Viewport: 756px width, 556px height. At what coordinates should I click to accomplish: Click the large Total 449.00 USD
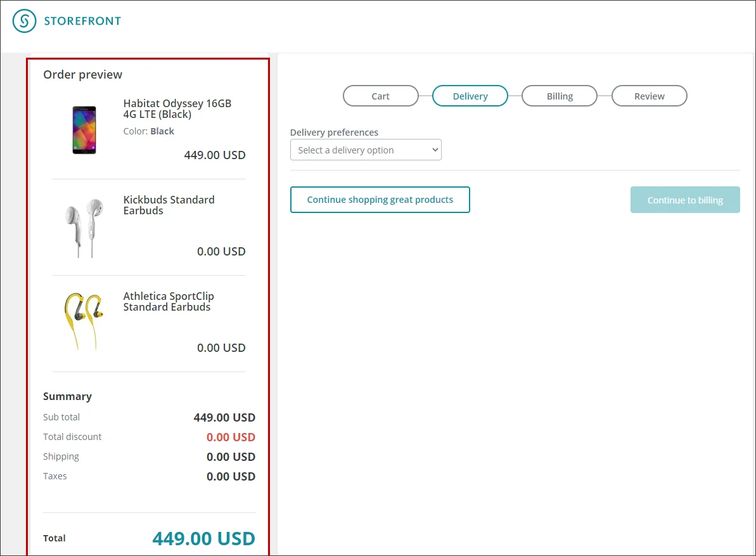coord(204,539)
